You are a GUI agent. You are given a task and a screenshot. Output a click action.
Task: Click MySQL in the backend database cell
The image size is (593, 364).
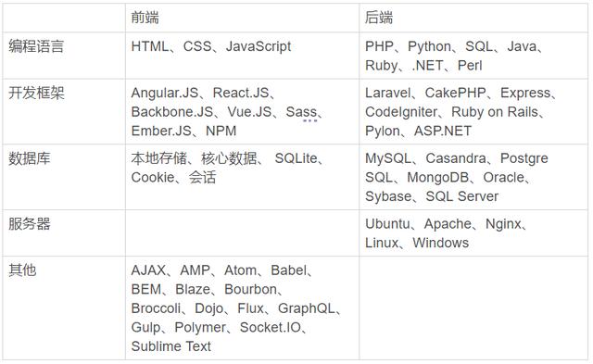click(x=388, y=158)
